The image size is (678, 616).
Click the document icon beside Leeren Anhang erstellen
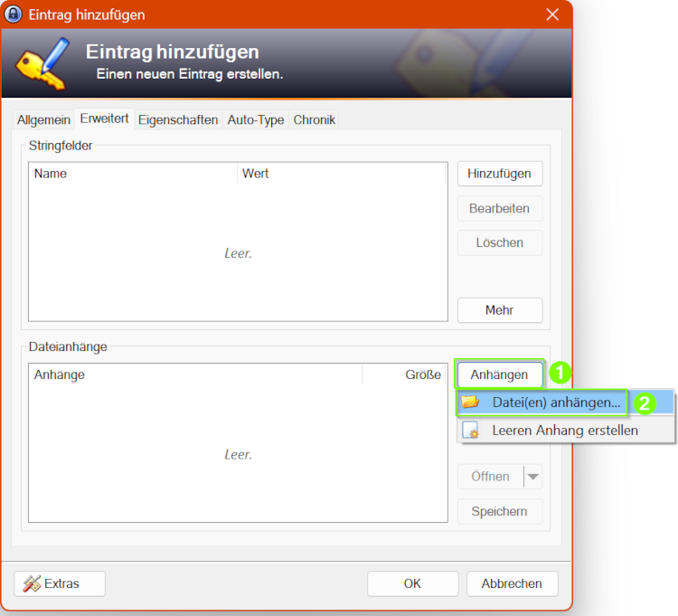(x=470, y=430)
